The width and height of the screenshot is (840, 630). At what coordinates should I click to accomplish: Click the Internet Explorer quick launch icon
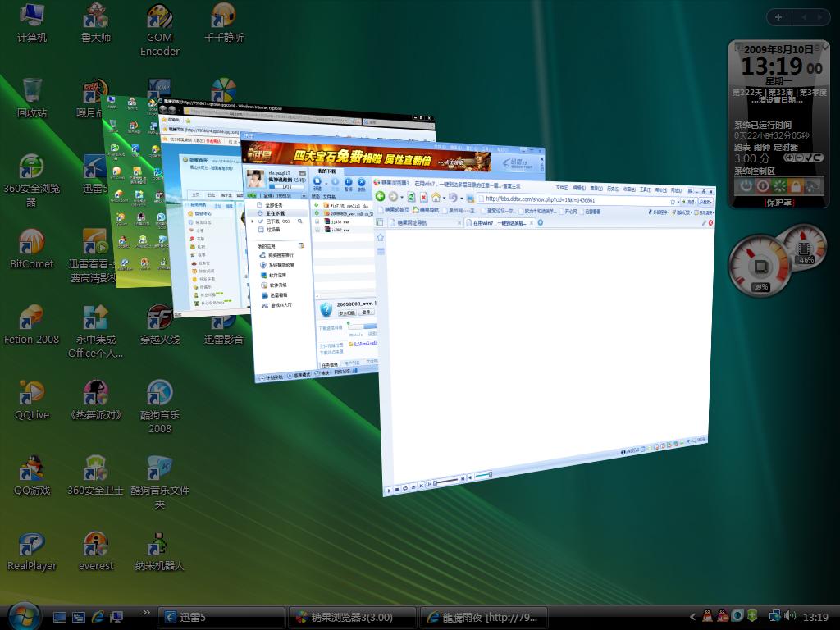pos(98,617)
